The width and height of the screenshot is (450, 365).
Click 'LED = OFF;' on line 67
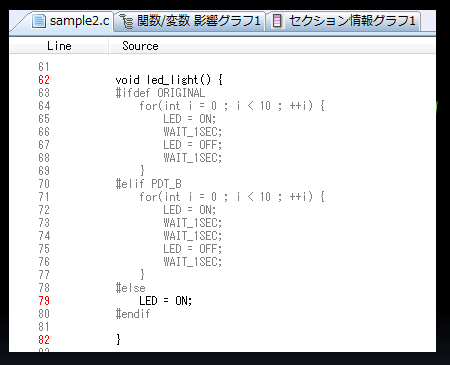coord(193,145)
